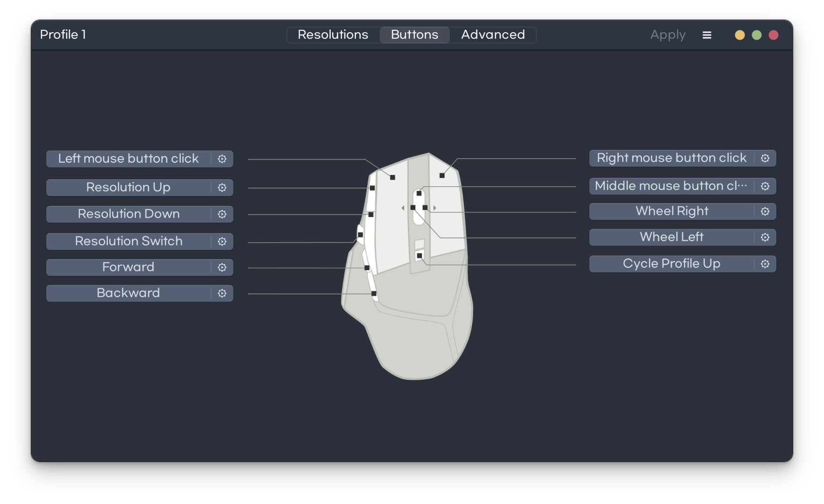Click the yellow minimize window button
The height and width of the screenshot is (504, 824).
coord(739,35)
